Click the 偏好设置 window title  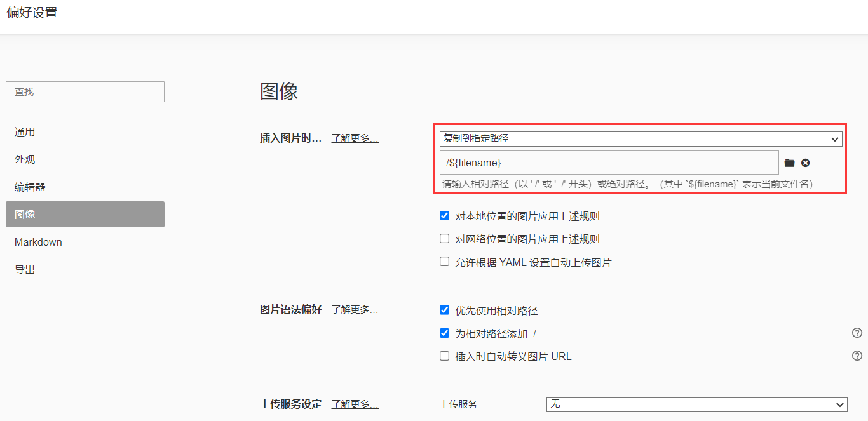click(x=32, y=12)
